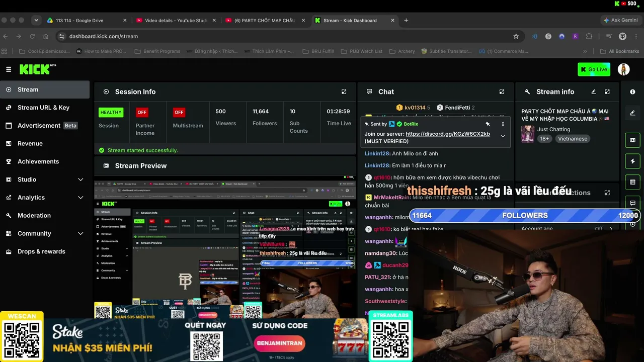This screenshot has height=362, width=644.
Task: Show more bookmarks overflow chevron
Action: point(585,51)
